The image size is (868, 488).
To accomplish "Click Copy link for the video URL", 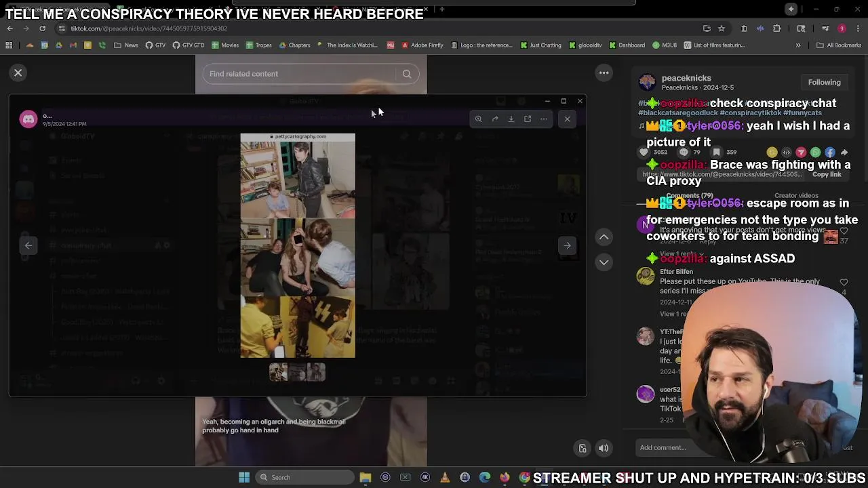I will click(827, 174).
